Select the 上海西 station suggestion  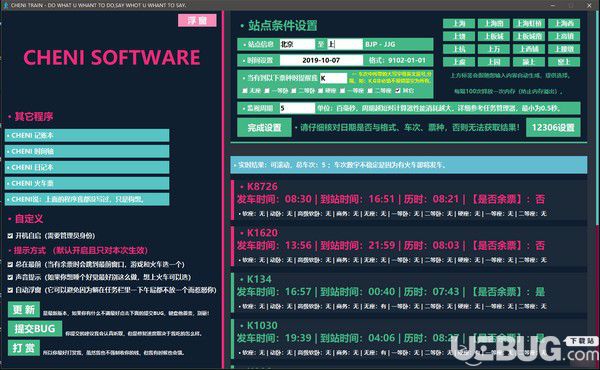[x=564, y=23]
